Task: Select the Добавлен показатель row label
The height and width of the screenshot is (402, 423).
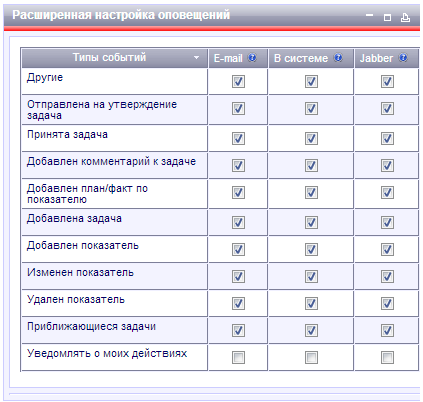Action: tap(83, 246)
